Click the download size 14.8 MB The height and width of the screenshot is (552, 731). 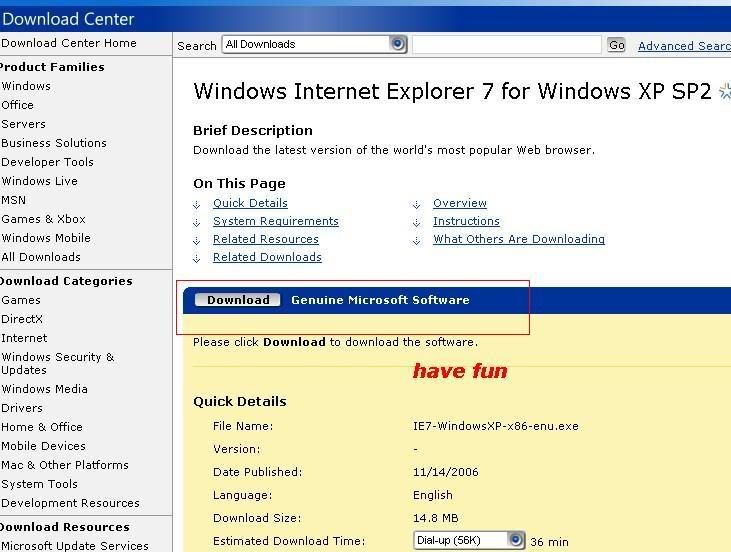[x=435, y=518]
